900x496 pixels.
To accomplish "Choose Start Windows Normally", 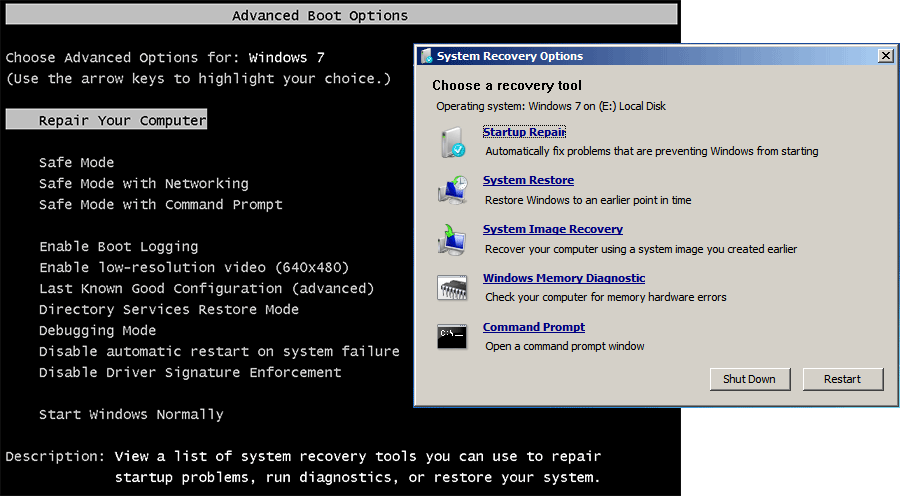I will [x=131, y=414].
